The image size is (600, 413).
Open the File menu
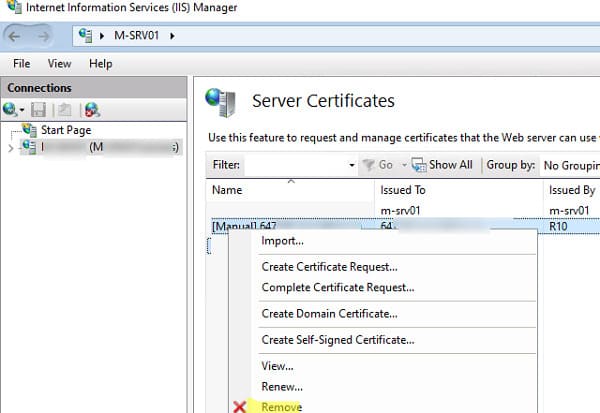22,63
